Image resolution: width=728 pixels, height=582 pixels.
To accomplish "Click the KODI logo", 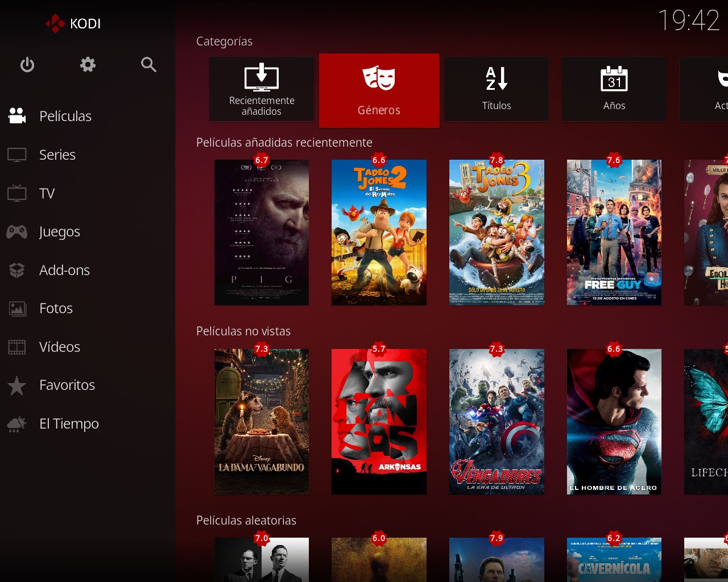I will (73, 23).
